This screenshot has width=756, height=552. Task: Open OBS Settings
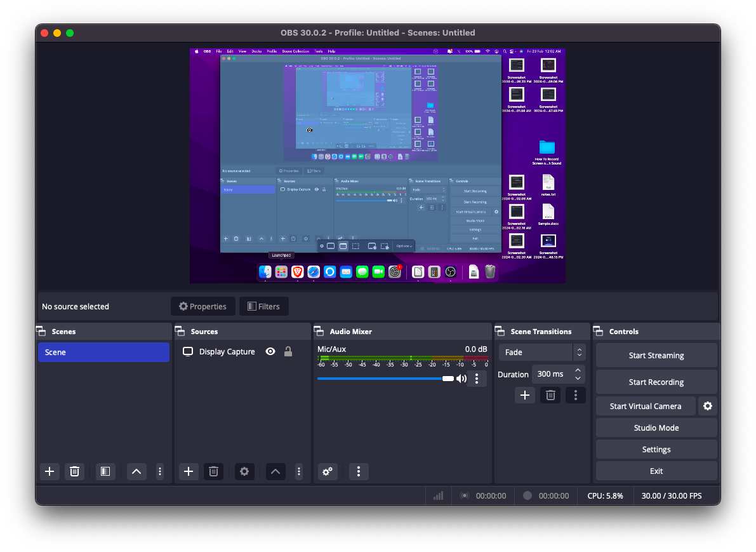[x=656, y=450]
